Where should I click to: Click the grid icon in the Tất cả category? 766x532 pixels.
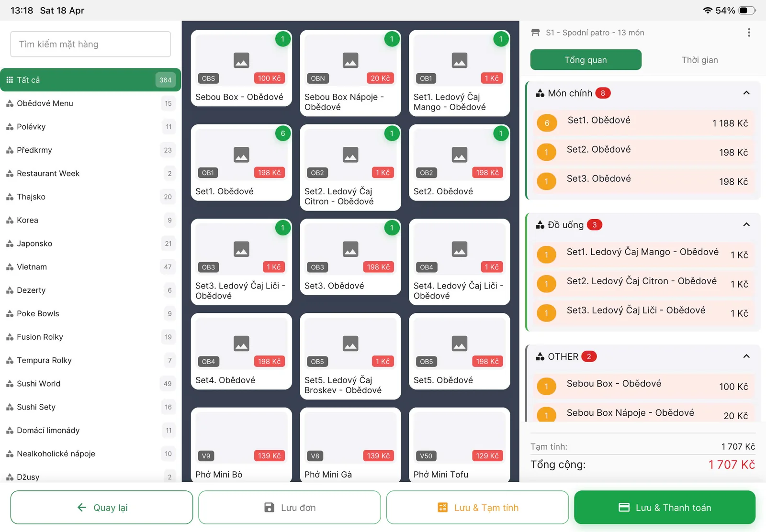point(10,80)
